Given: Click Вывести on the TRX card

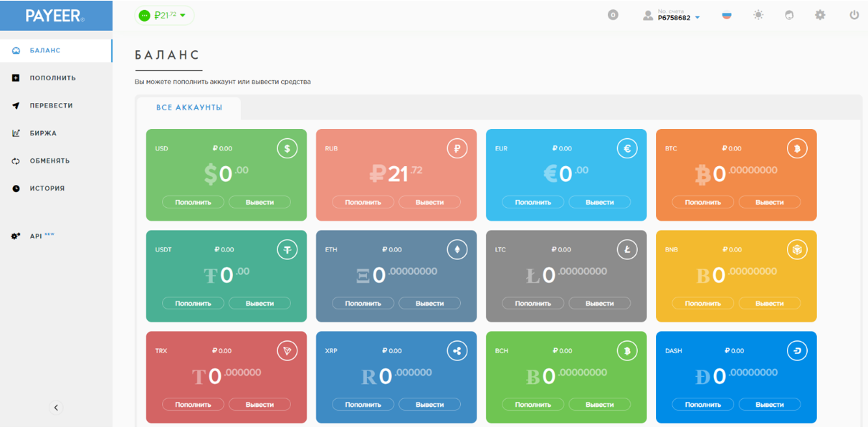Looking at the screenshot, I should pos(259,405).
